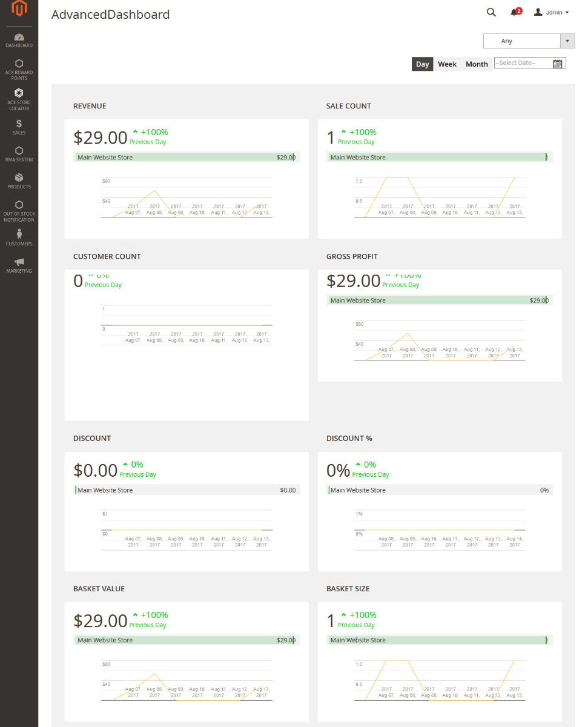The width and height of the screenshot is (588, 727).
Task: Click the BASKET SIZE section heading
Action: click(348, 589)
